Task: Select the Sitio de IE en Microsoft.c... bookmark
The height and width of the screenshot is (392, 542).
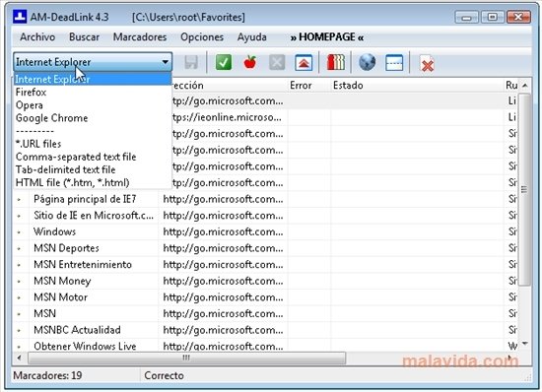Action: pos(94,216)
